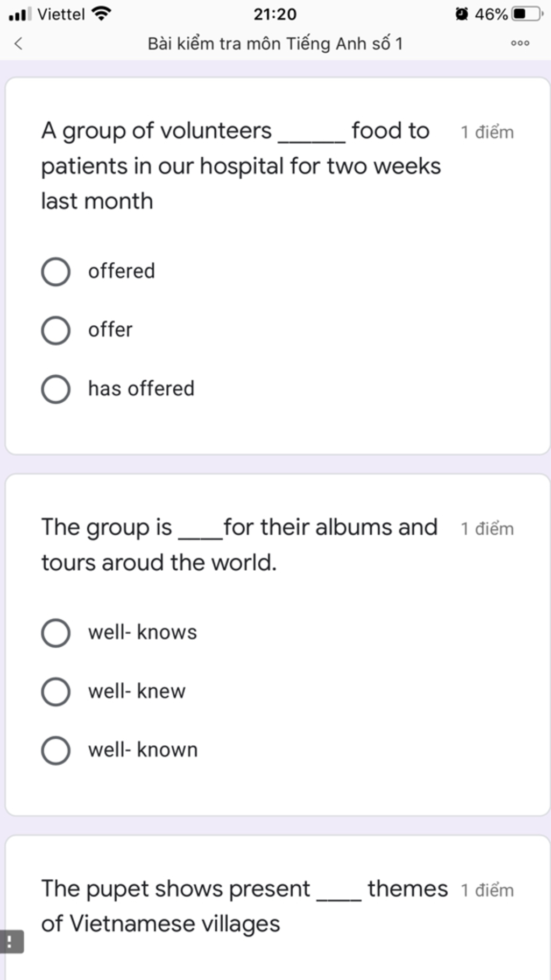
Task: Open the three-dot more options menu
Action: pyautogui.click(x=520, y=43)
